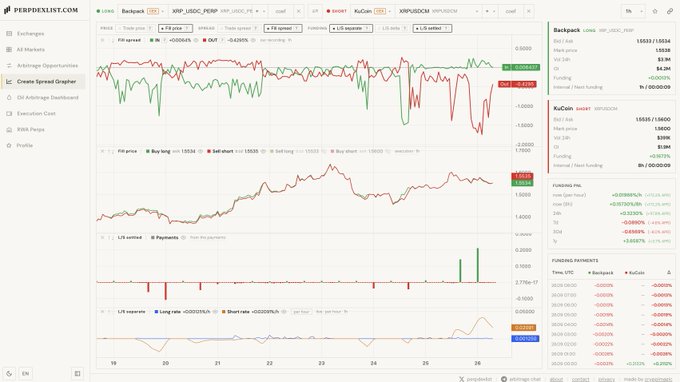Open Profile page in sidebar

coord(43,145)
